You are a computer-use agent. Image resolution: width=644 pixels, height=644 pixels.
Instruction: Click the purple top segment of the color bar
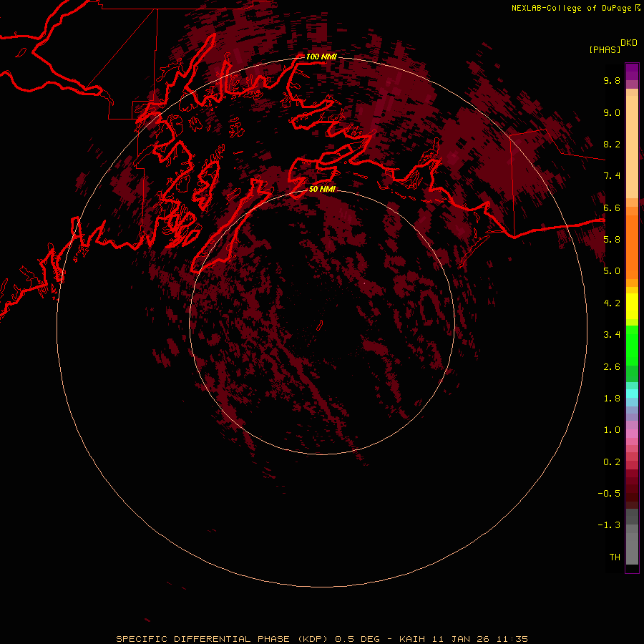click(x=632, y=72)
